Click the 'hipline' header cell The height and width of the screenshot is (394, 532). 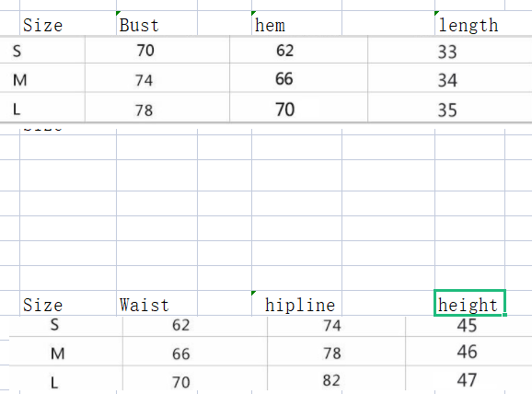pyautogui.click(x=296, y=303)
